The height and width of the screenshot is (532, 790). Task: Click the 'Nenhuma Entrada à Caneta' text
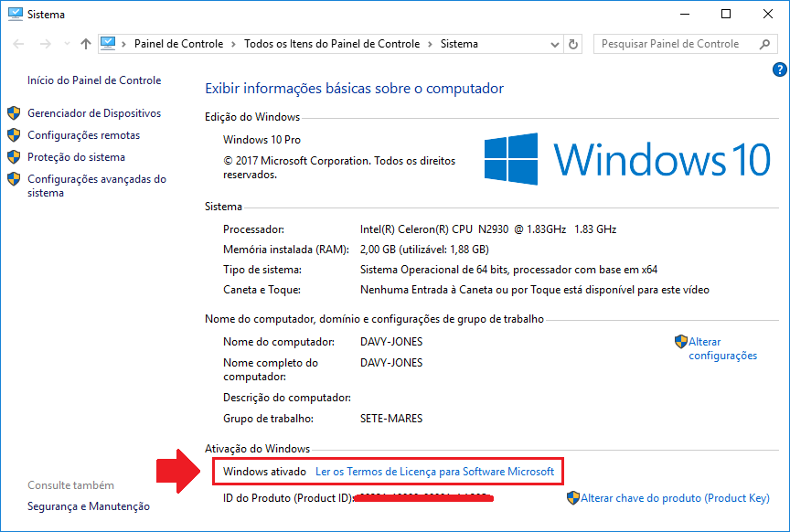pyautogui.click(x=535, y=290)
